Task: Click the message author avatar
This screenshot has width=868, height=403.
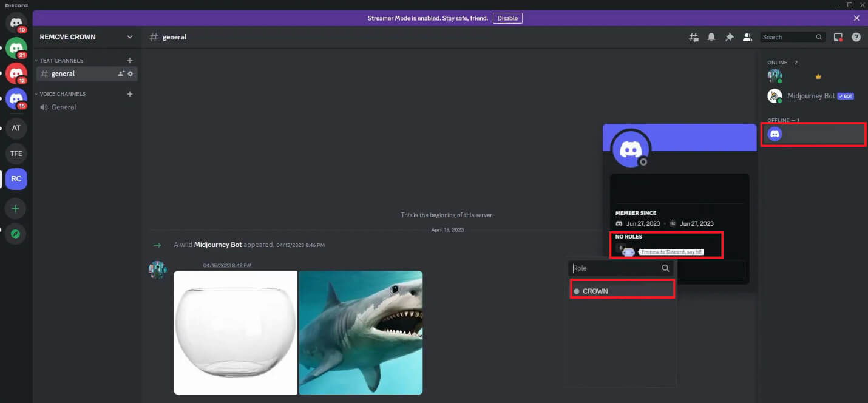Action: [158, 269]
